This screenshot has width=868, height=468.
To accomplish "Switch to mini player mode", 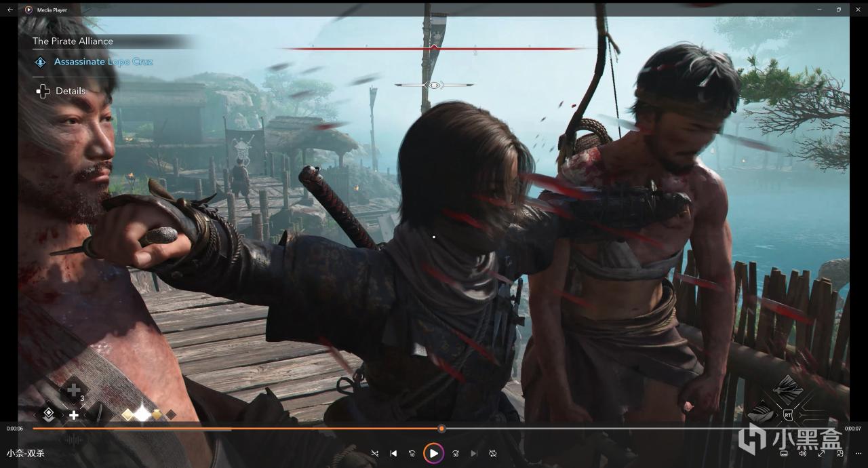I will tap(840, 453).
